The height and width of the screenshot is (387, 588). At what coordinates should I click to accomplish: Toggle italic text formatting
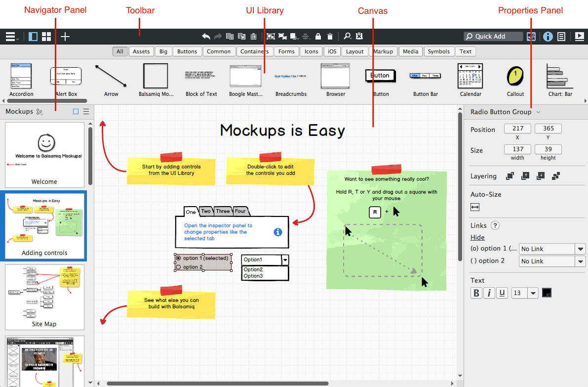click(489, 293)
